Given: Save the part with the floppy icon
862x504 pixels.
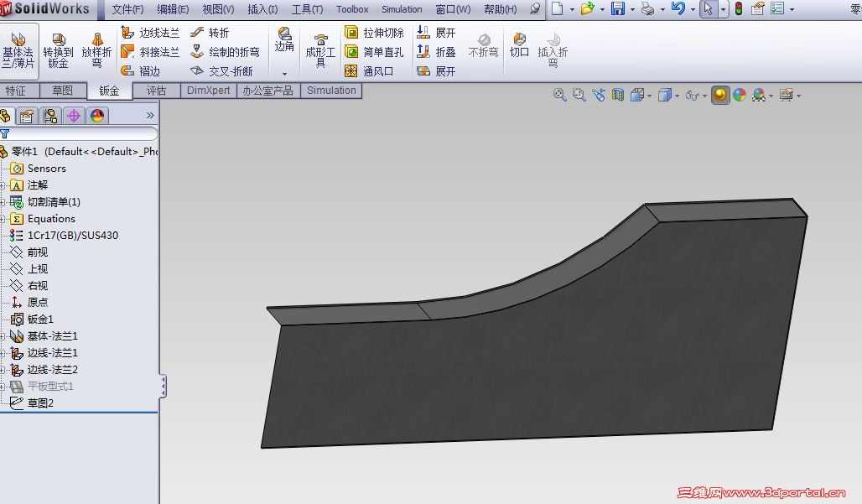Looking at the screenshot, I should (x=618, y=8).
